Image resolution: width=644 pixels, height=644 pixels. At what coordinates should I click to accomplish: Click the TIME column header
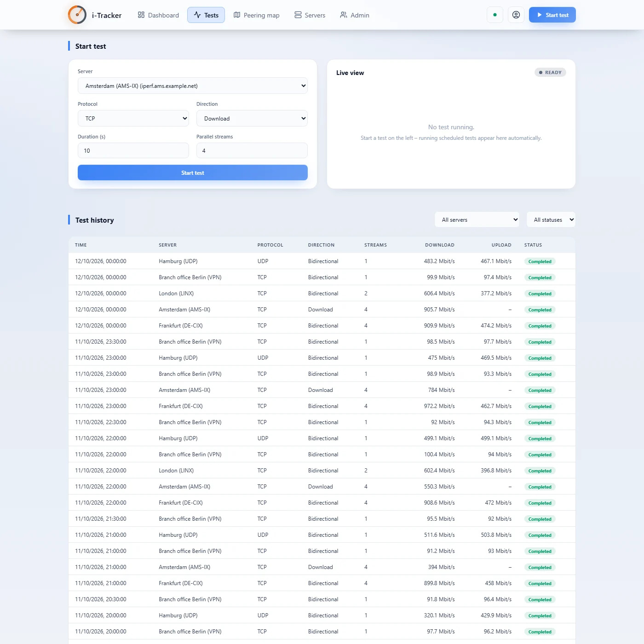81,245
